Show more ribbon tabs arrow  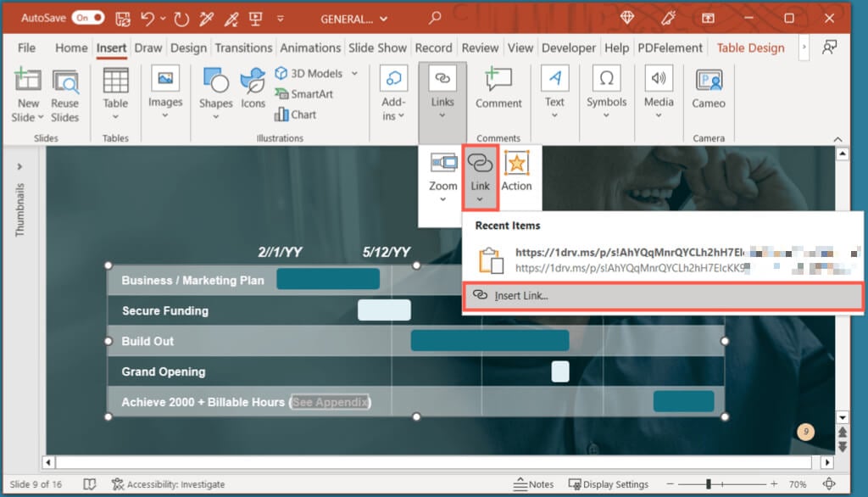(804, 47)
